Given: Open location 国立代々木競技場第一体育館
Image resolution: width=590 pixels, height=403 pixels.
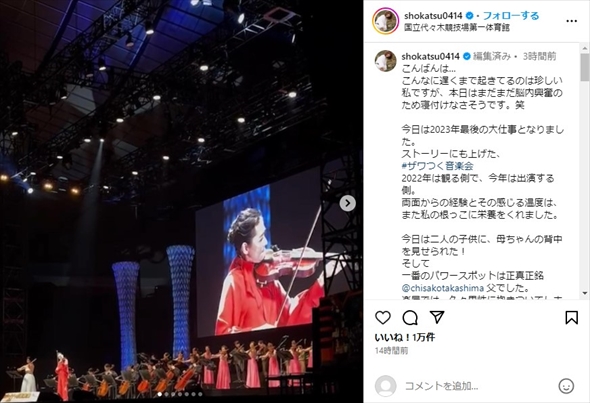Looking at the screenshot, I should pyautogui.click(x=457, y=27).
